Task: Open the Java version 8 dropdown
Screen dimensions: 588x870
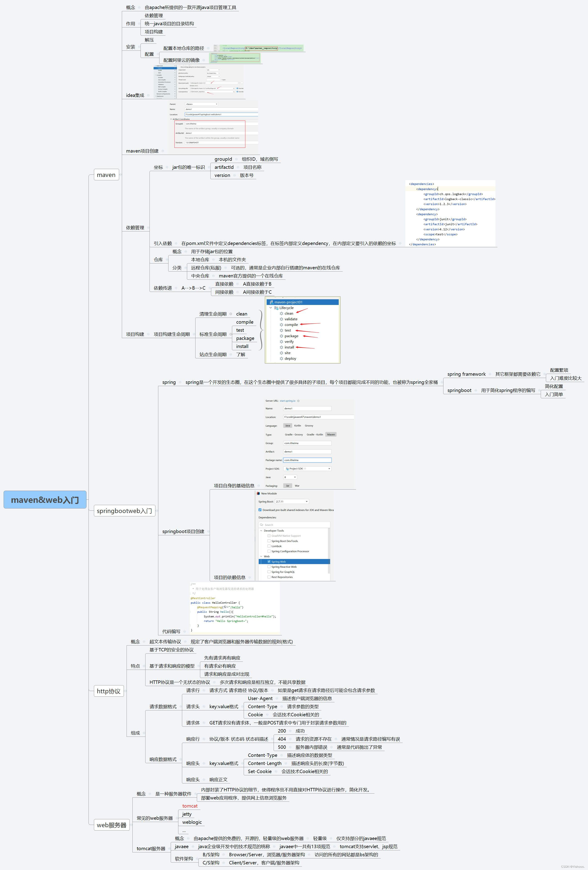Action: [290, 477]
